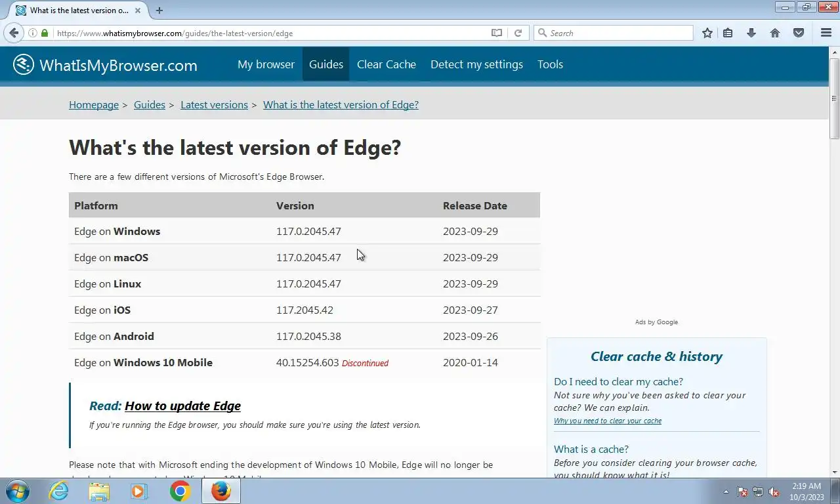Viewport: 840px width, 504px height.
Task: Open the Downloads arrow panel
Action: point(751,33)
